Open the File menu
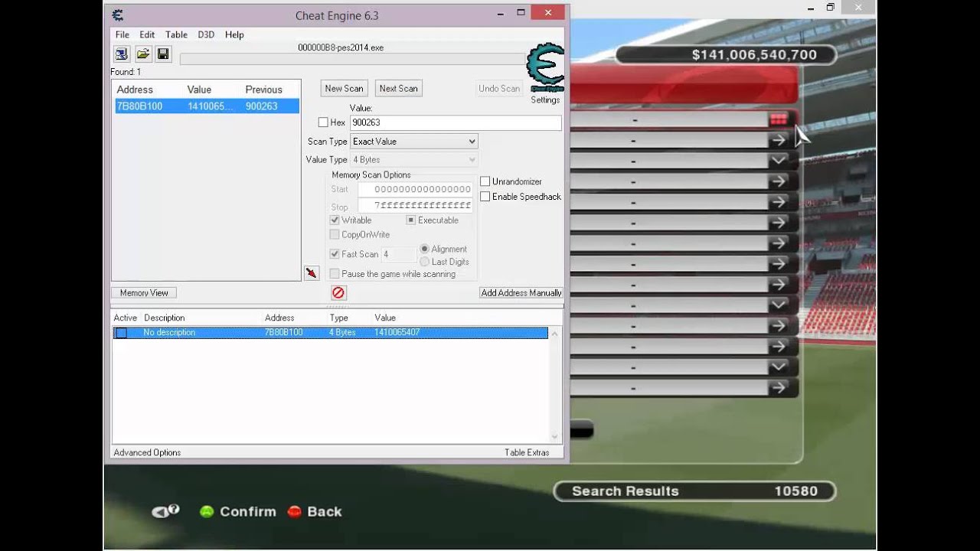The width and height of the screenshot is (980, 551). point(122,34)
